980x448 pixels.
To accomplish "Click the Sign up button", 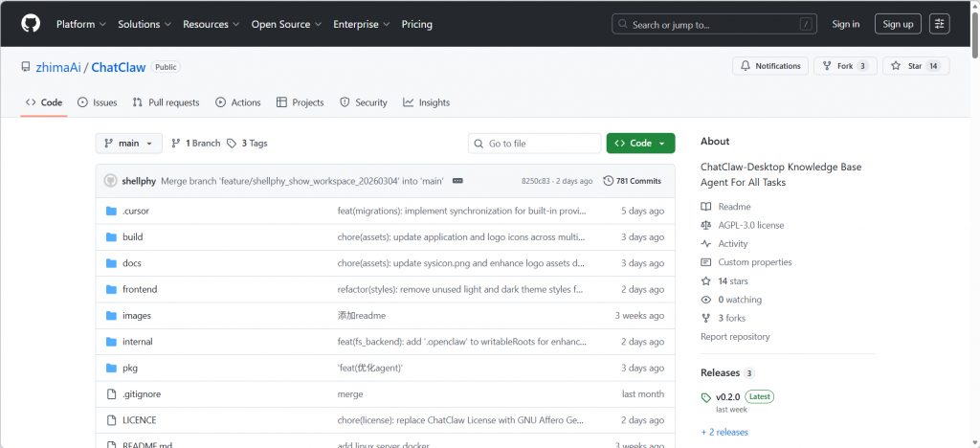I will tap(898, 24).
